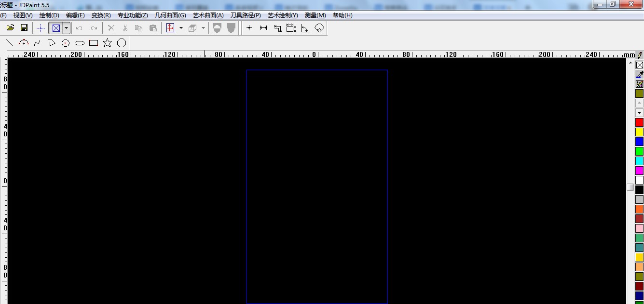Image resolution: width=644 pixels, height=304 pixels.
Task: Click the Open file icon
Action: point(10,27)
